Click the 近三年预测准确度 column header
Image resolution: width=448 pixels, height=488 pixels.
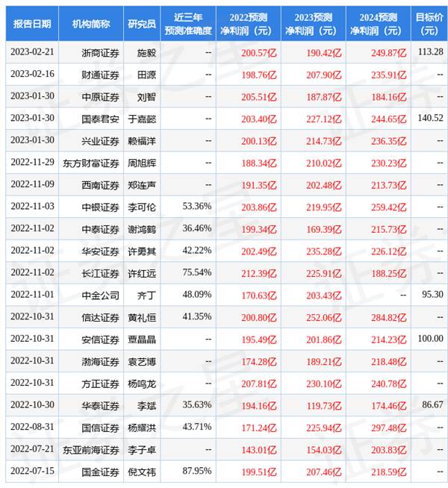[188, 24]
